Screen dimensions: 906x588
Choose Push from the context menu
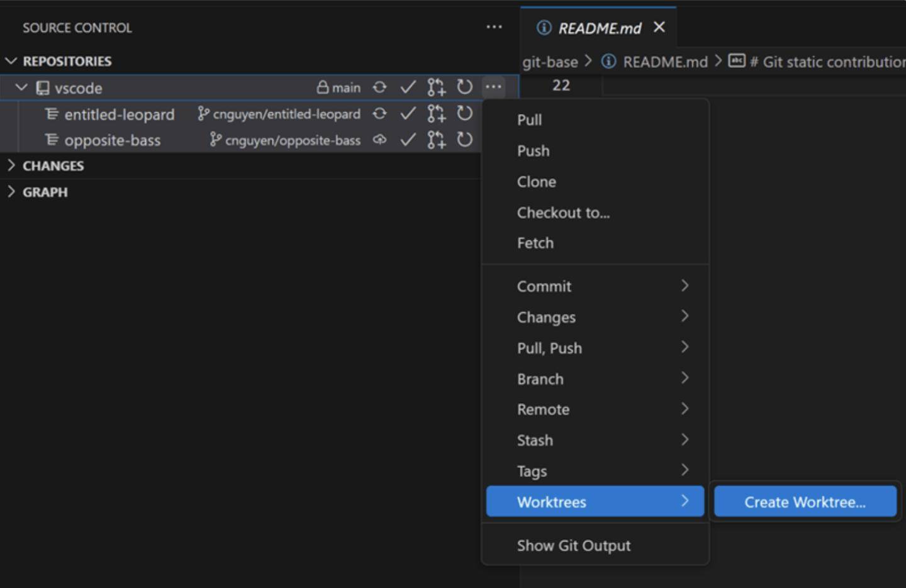[x=595, y=151]
